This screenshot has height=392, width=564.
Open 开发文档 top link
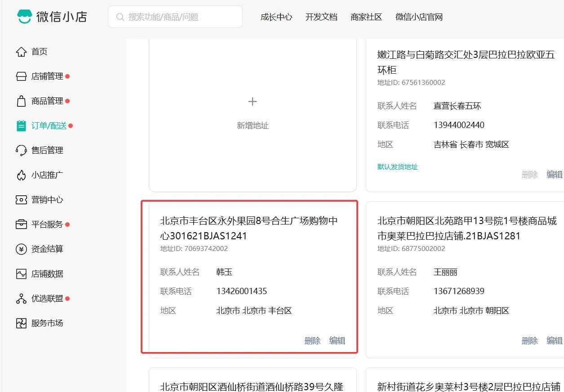(x=321, y=17)
